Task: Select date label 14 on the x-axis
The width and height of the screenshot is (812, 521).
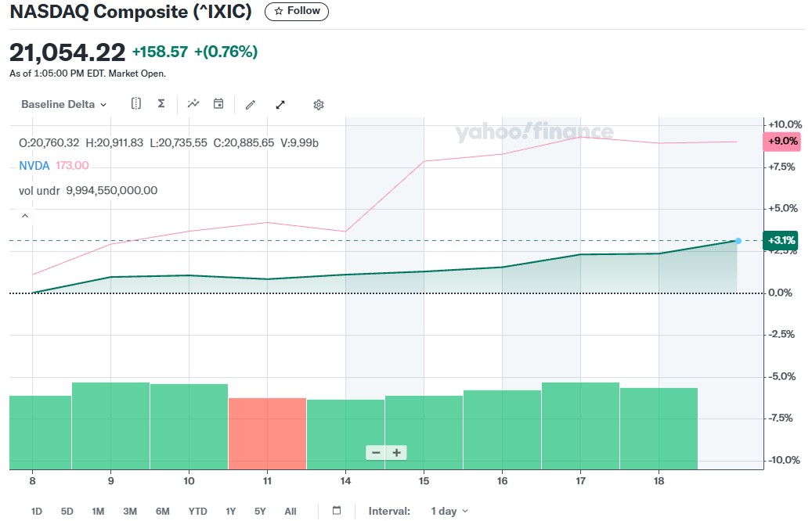Action: click(345, 481)
